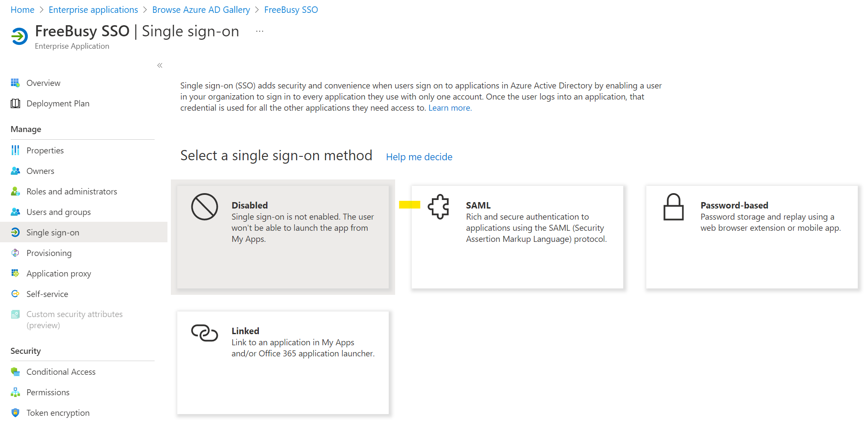Click the Provisioning sync icon
Screen dimensions: 868x435
15,253
